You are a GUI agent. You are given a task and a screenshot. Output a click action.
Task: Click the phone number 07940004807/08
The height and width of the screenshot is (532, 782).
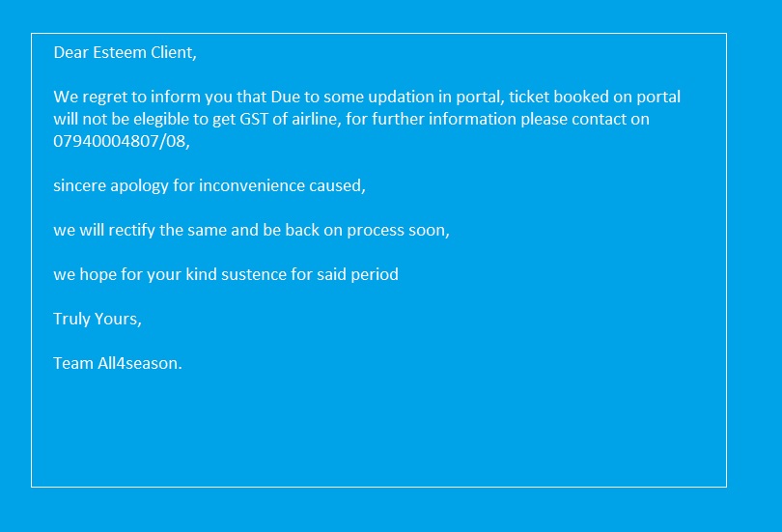pos(122,141)
